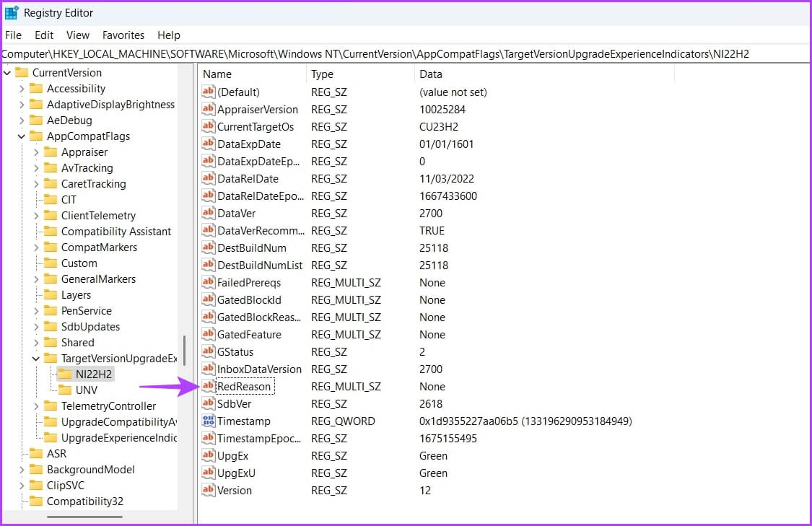Click the binary QWORD icon beside Timestamp
Image resolution: width=812 pixels, height=526 pixels.
tap(208, 421)
